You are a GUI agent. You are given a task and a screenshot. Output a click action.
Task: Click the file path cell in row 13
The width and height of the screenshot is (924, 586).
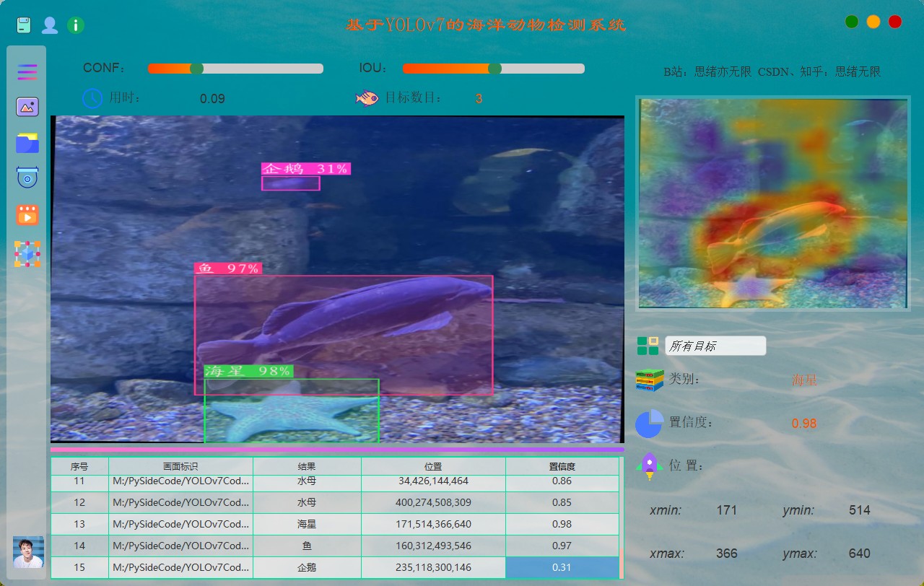pos(180,524)
